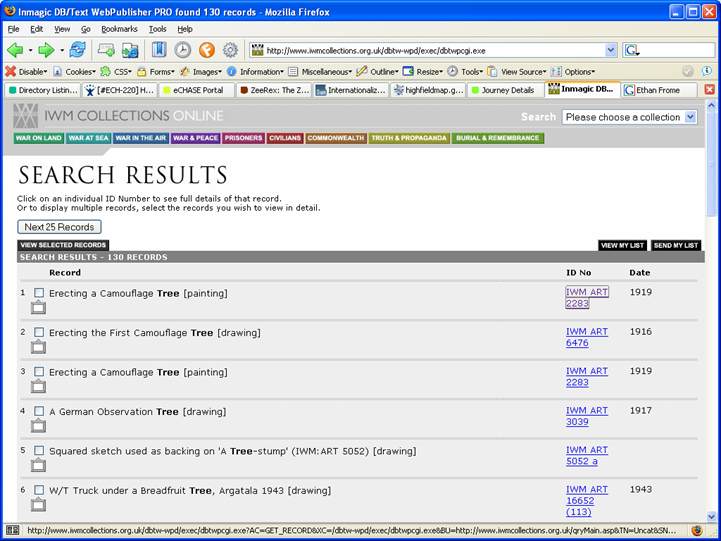Reload the page with the refresh icon
Screen dimensions: 721x541
(x=77, y=50)
